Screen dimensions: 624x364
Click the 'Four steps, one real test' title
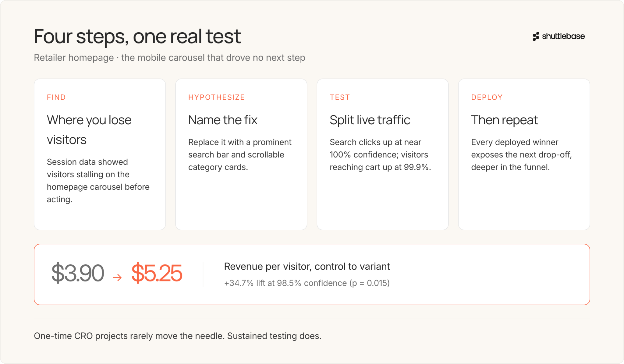pyautogui.click(x=137, y=37)
